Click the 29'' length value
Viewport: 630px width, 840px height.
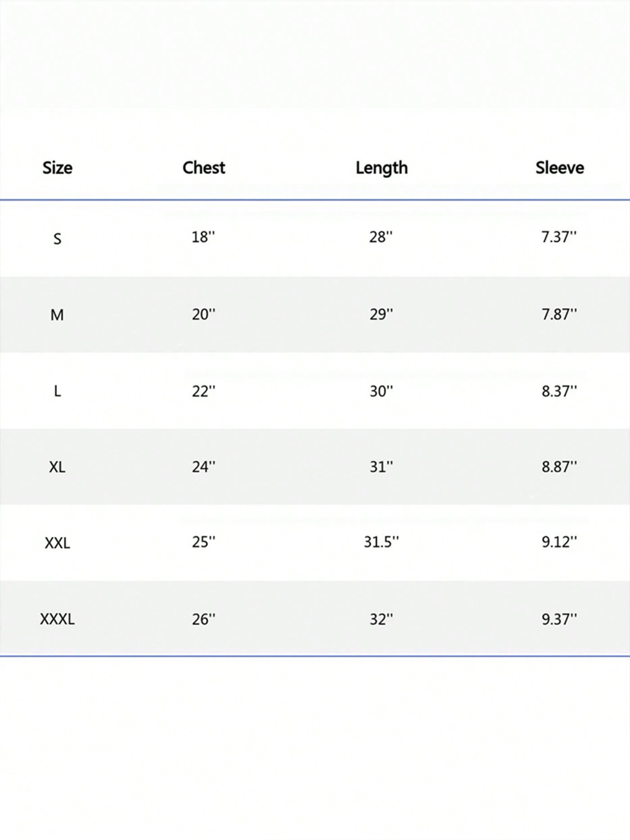381,314
